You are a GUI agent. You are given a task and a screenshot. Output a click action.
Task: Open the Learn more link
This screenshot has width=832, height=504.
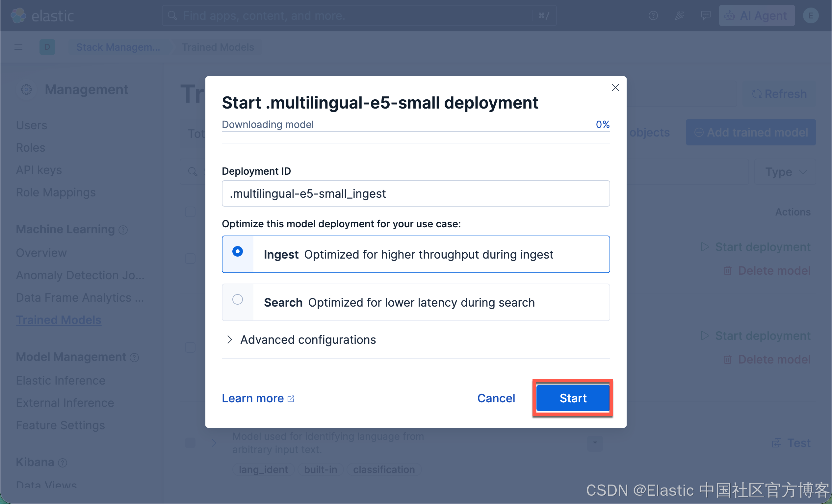258,398
